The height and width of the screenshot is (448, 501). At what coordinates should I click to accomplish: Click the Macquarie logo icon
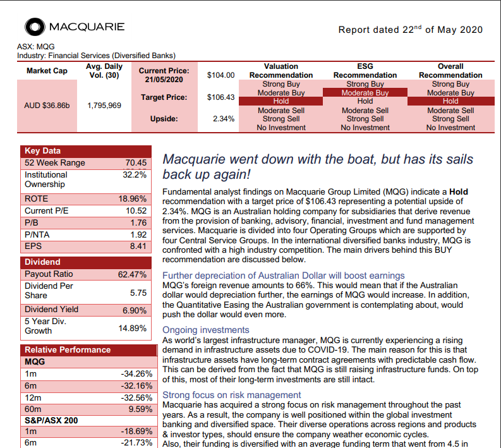pos(34,27)
